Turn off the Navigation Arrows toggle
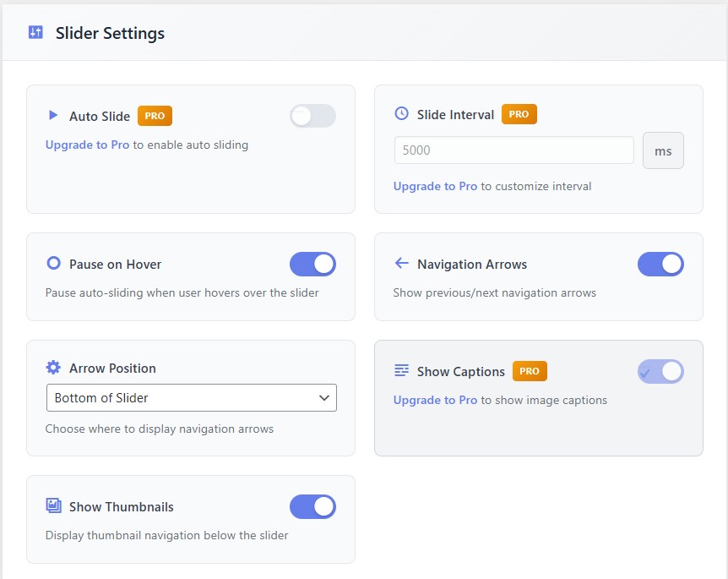The image size is (728, 579). 660,264
